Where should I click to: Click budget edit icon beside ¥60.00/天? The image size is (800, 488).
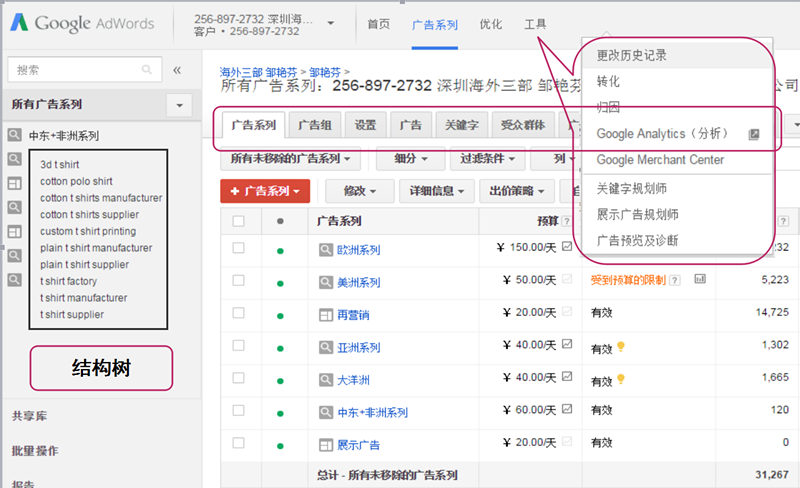point(567,409)
